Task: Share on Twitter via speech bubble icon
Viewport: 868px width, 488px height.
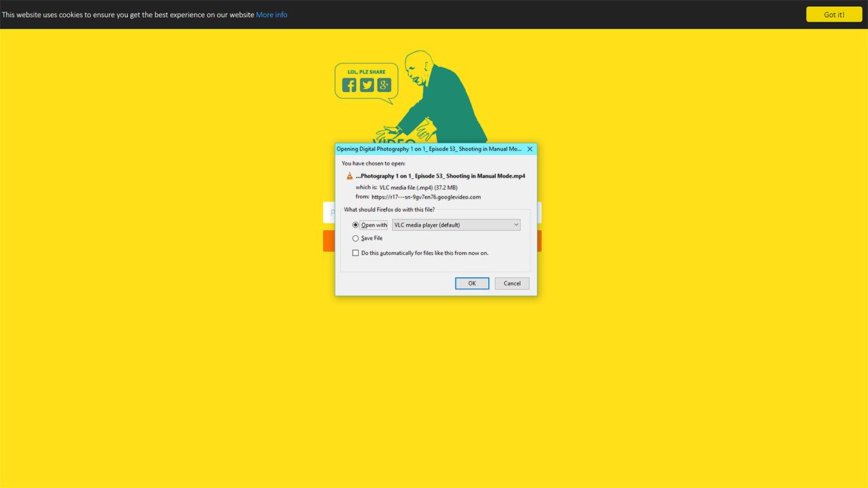Action: click(367, 85)
